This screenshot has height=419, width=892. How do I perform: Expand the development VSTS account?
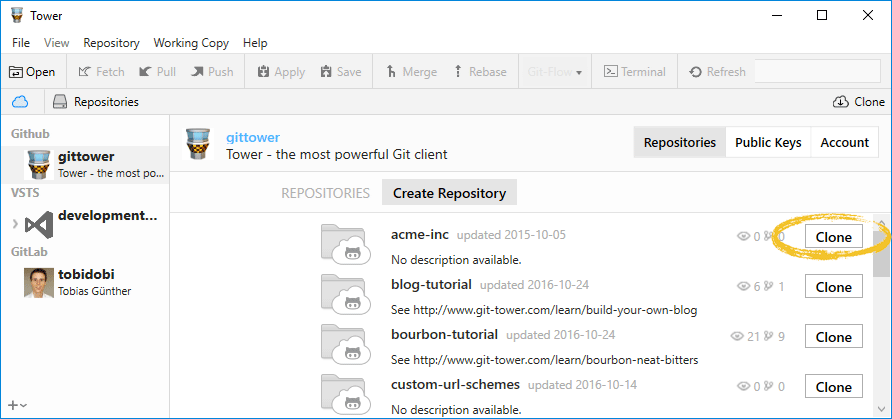pyautogui.click(x=14, y=223)
